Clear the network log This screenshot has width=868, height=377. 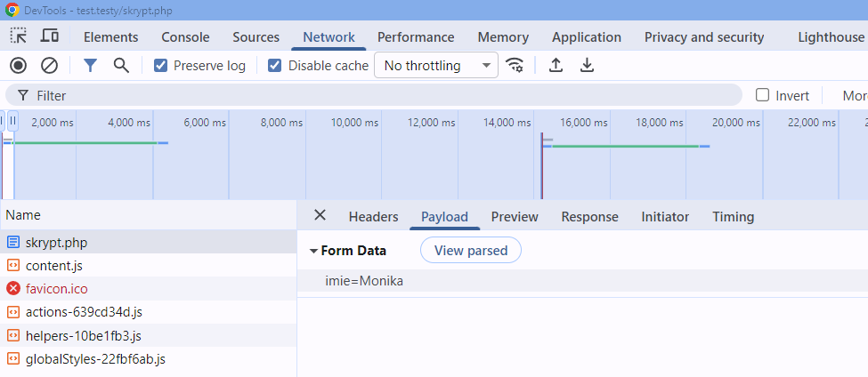(50, 65)
